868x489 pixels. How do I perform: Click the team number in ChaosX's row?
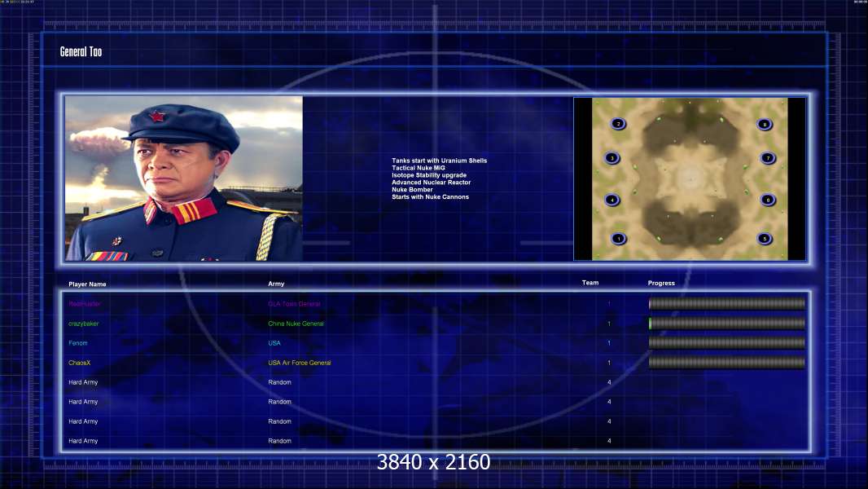(x=609, y=363)
